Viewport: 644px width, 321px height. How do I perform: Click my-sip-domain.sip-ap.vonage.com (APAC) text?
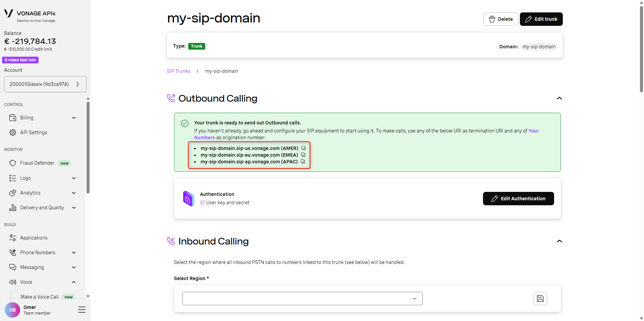pos(249,162)
